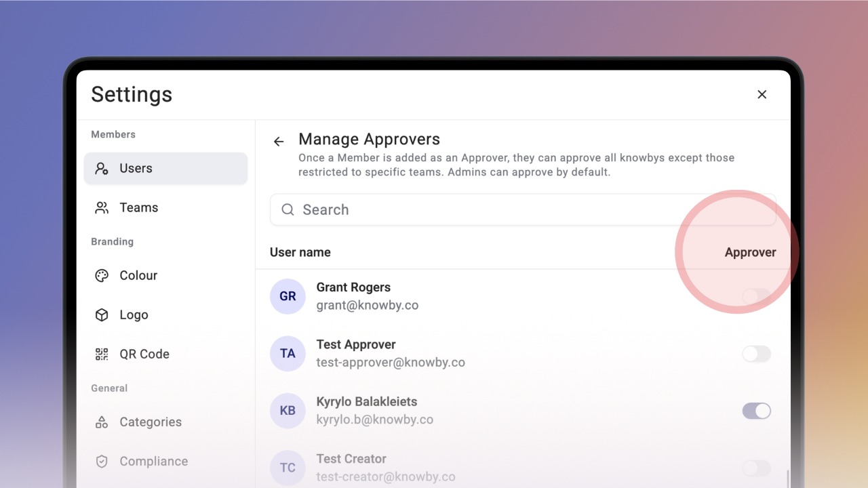Image resolution: width=868 pixels, height=488 pixels.
Task: Click the Logo cube icon
Action: pos(102,315)
